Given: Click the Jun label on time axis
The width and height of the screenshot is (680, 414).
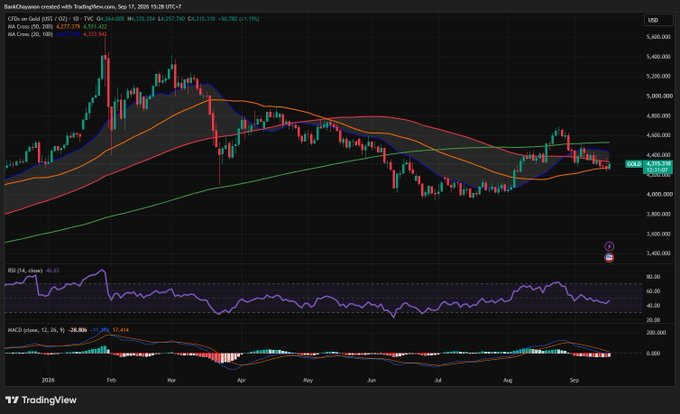Looking at the screenshot, I should pos(371,380).
